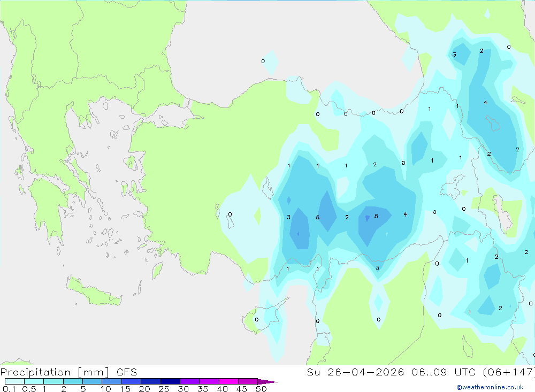Click the over-50 arrow tip of legend
Viewport: 535px width, 392px height.
(267, 381)
